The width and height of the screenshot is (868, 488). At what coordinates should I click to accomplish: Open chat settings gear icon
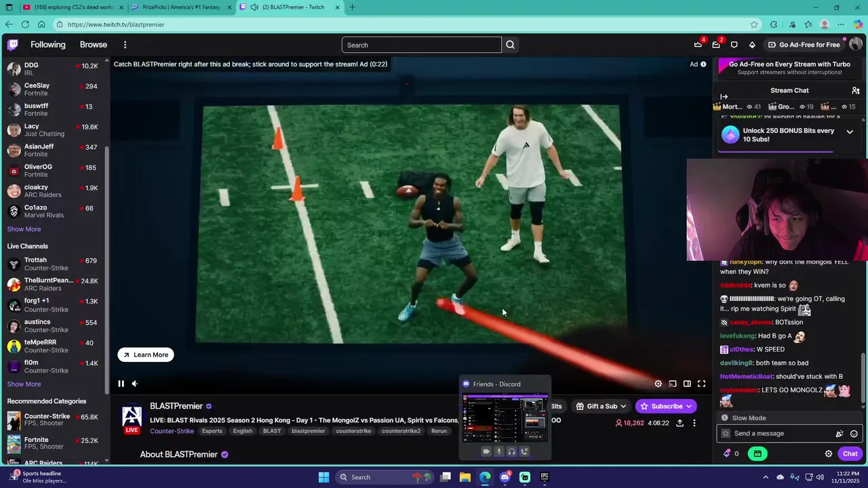829,453
